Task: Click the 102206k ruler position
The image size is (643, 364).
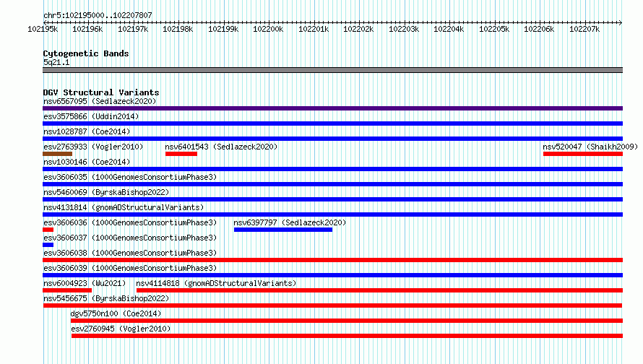Action: coord(539,29)
